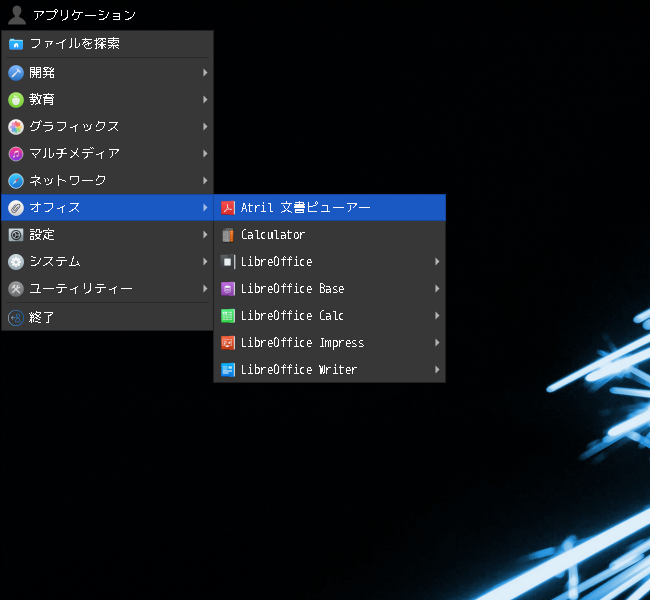The width and height of the screenshot is (650, 600).
Task: Expand the LibreOffice Writer arrow
Action: tap(437, 369)
